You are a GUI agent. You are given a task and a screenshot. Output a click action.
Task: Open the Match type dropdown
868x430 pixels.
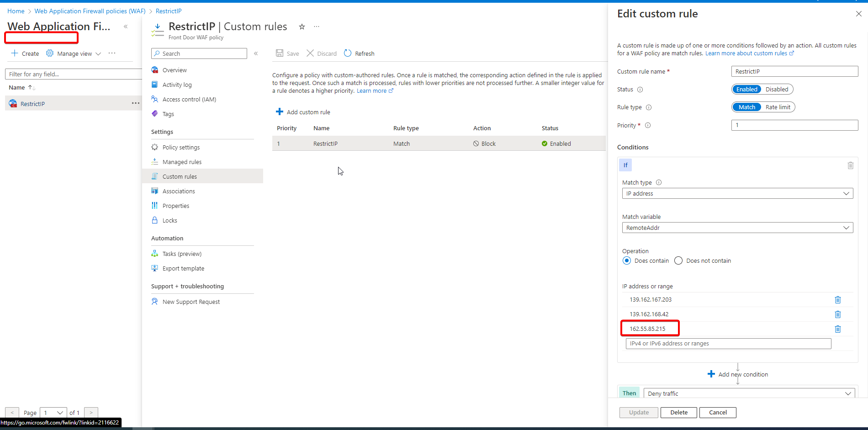point(737,193)
